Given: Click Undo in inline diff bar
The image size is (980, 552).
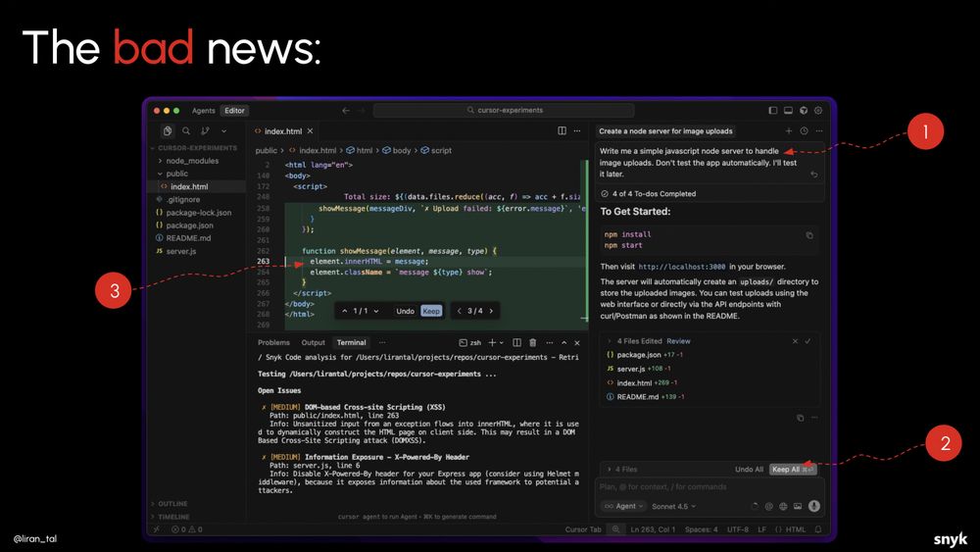Looking at the screenshot, I should point(405,312).
